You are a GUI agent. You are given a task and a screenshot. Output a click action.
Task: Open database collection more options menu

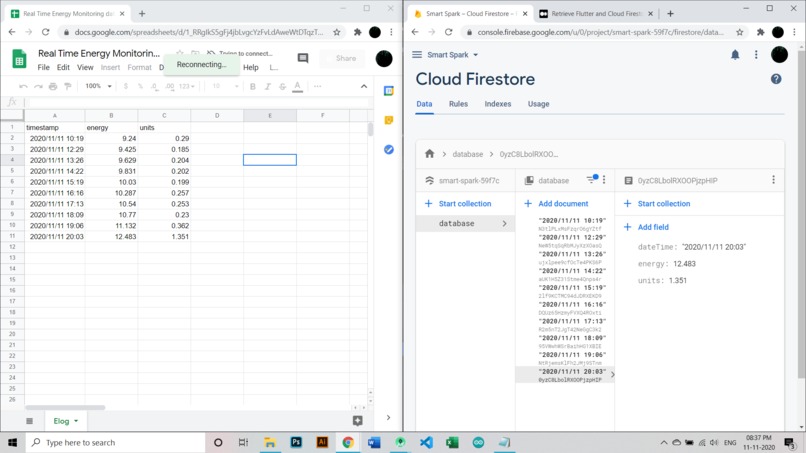click(604, 179)
